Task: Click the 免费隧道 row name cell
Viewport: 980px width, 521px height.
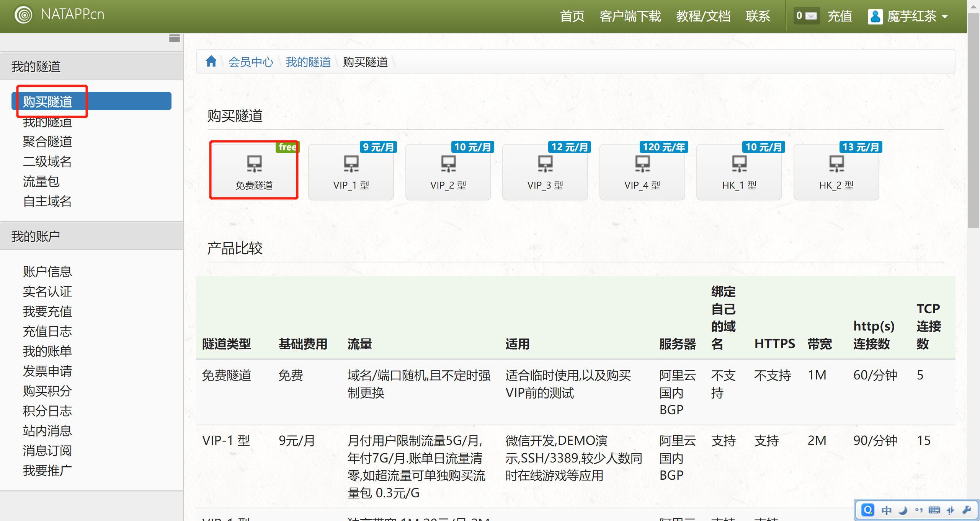Action: click(227, 375)
